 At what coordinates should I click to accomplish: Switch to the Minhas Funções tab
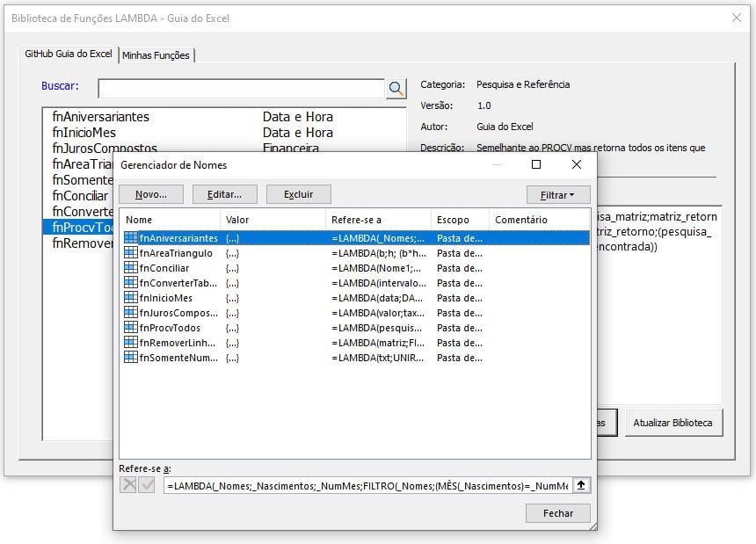click(156, 55)
